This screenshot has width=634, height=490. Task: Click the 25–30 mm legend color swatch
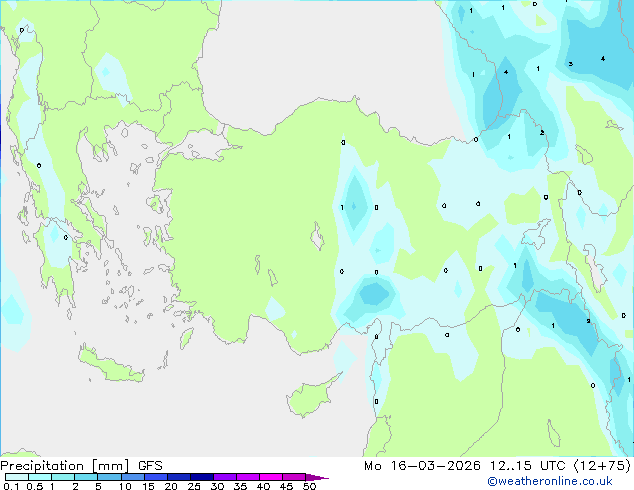pyautogui.click(x=201, y=477)
